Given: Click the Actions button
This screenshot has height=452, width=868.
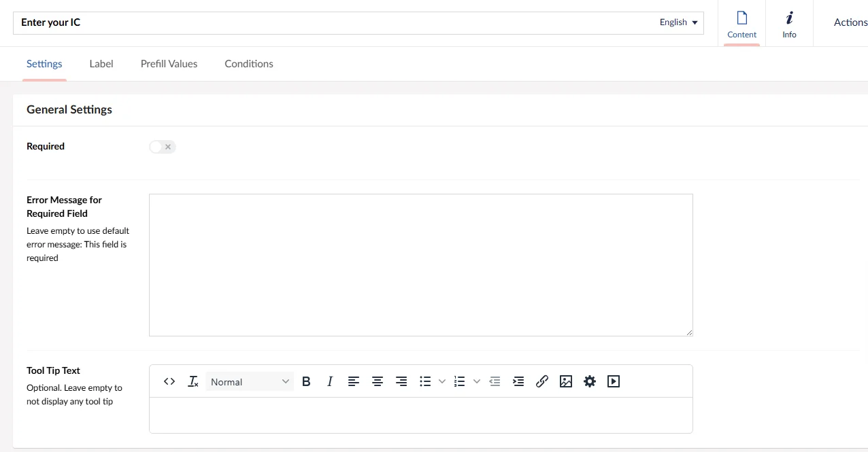Looking at the screenshot, I should pyautogui.click(x=850, y=22).
